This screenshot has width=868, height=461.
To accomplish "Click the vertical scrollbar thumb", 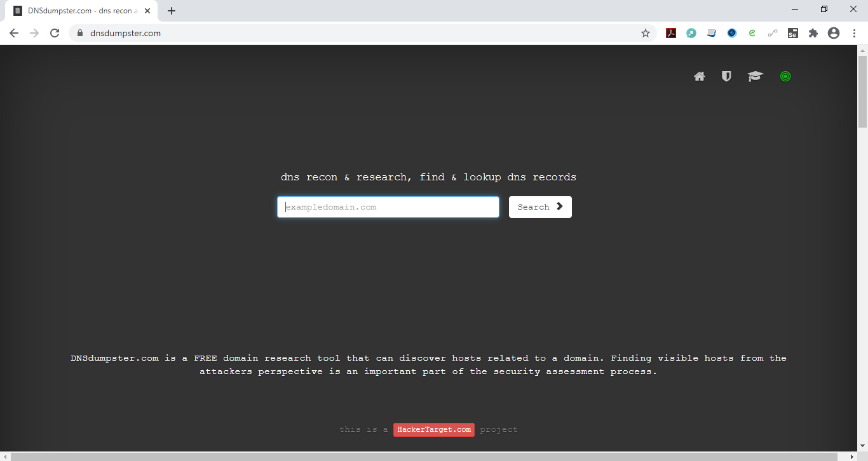I will pyautogui.click(x=862, y=91).
